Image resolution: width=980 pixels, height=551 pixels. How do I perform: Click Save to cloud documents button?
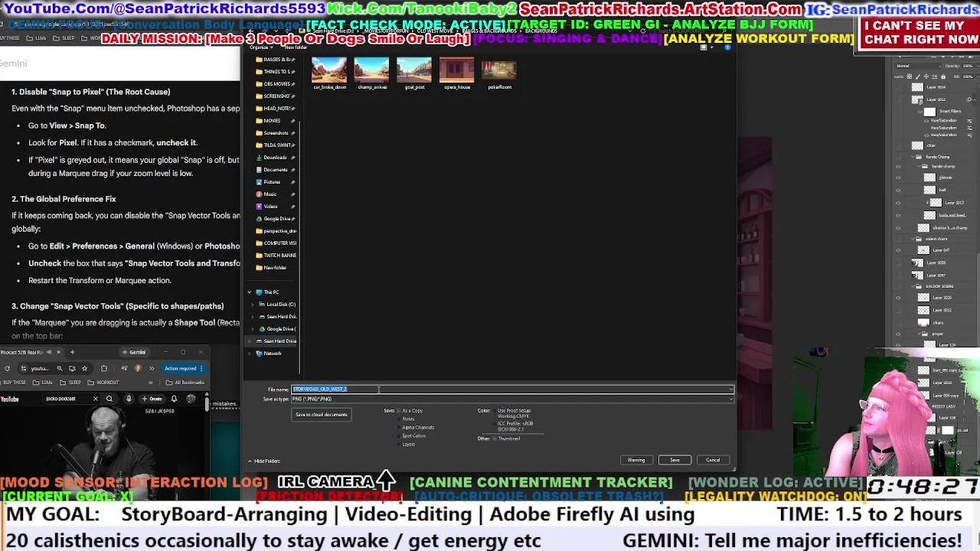322,415
